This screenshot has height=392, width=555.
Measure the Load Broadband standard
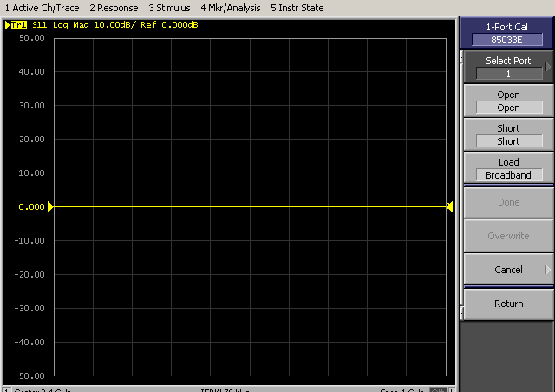tap(508, 168)
